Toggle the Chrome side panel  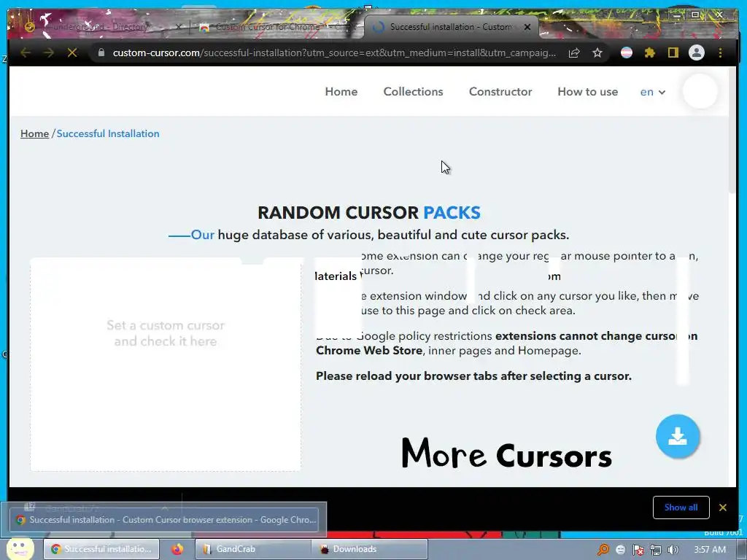pos(673,52)
